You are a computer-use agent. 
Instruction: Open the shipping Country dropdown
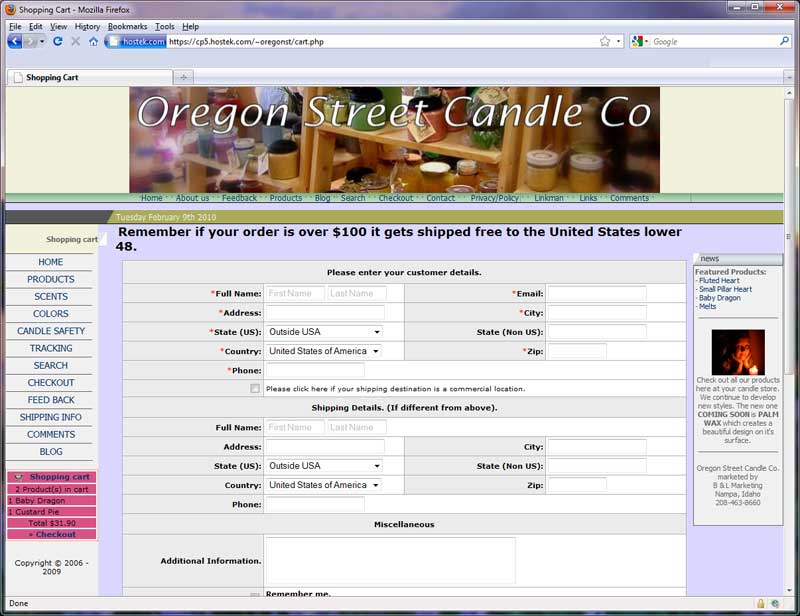(324, 485)
